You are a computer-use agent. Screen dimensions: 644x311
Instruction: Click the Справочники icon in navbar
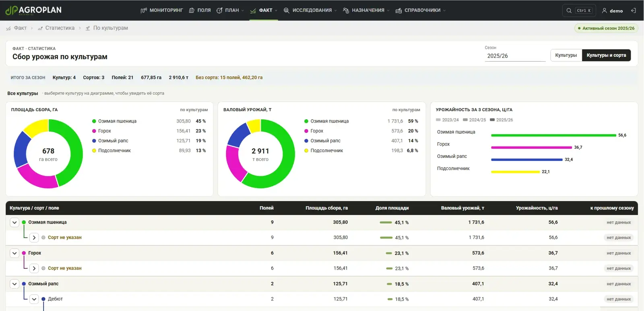tap(398, 10)
